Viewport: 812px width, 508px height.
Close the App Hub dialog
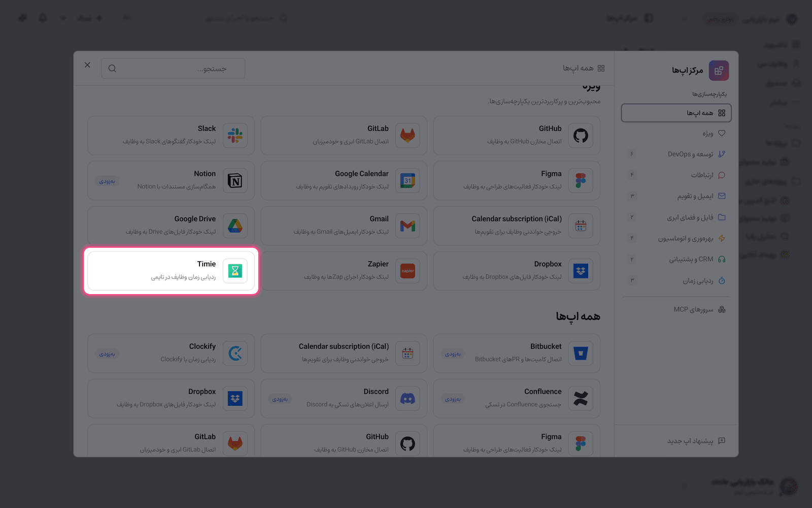[87, 65]
